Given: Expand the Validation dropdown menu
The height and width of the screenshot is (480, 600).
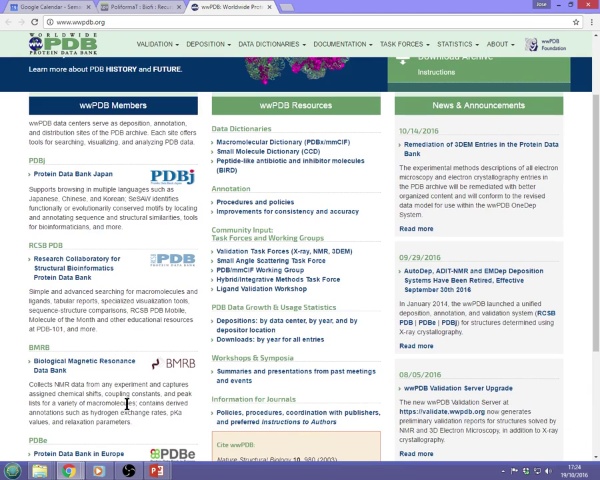Looking at the screenshot, I should click(157, 44).
